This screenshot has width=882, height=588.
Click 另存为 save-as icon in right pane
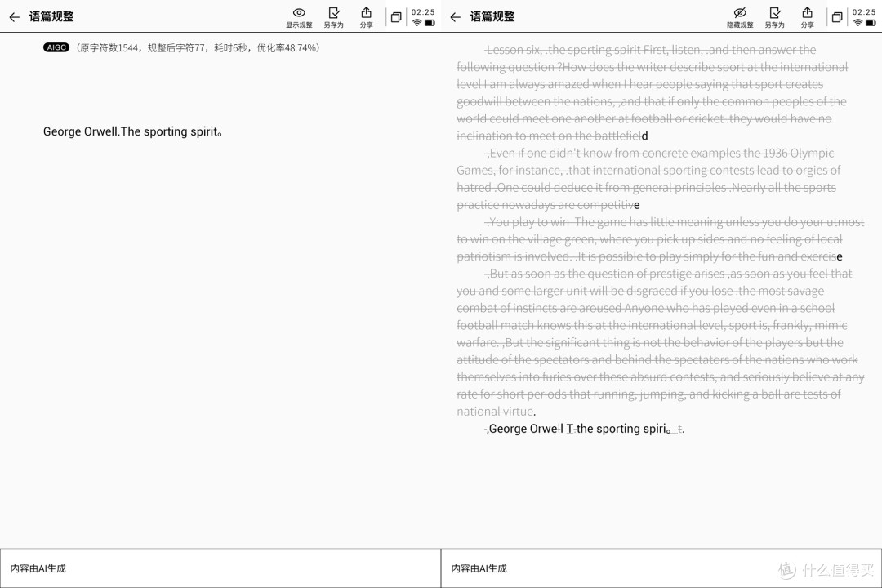pos(774,17)
